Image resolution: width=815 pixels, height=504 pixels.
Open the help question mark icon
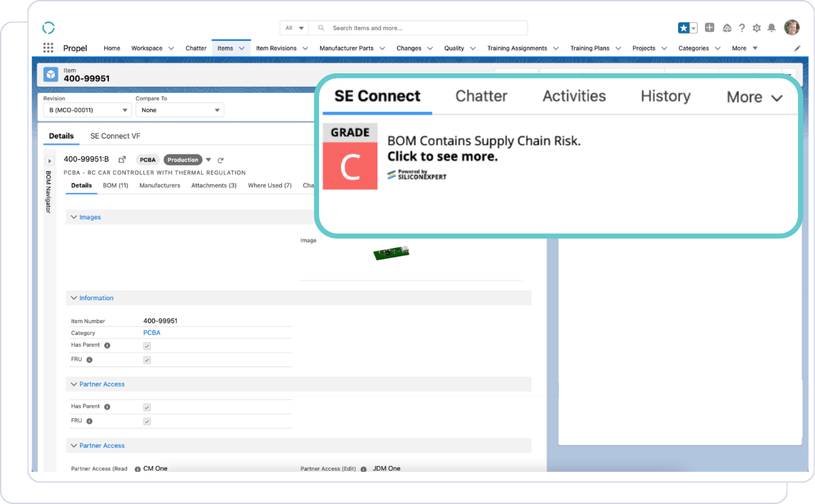click(x=742, y=27)
